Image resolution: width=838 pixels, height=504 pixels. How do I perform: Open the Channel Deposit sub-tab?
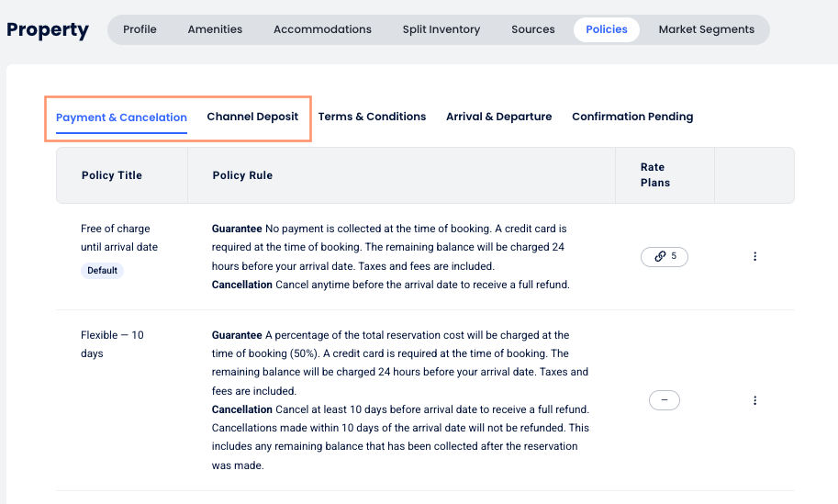tap(252, 117)
